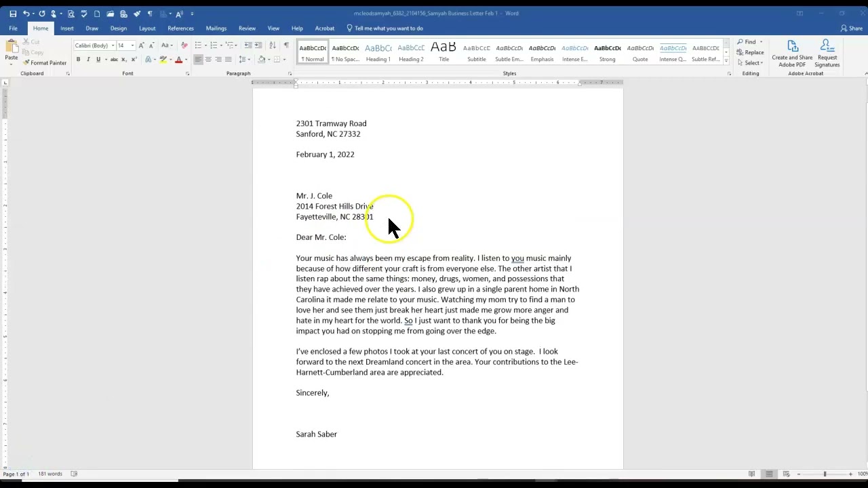Start a bulleted list
Screen dimensions: 868x488
[198, 45]
